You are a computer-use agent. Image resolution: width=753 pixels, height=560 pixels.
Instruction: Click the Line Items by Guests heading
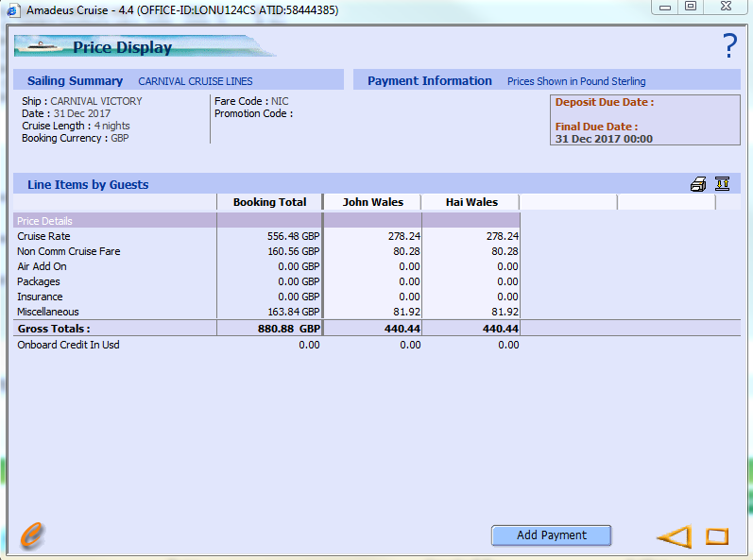point(88,184)
